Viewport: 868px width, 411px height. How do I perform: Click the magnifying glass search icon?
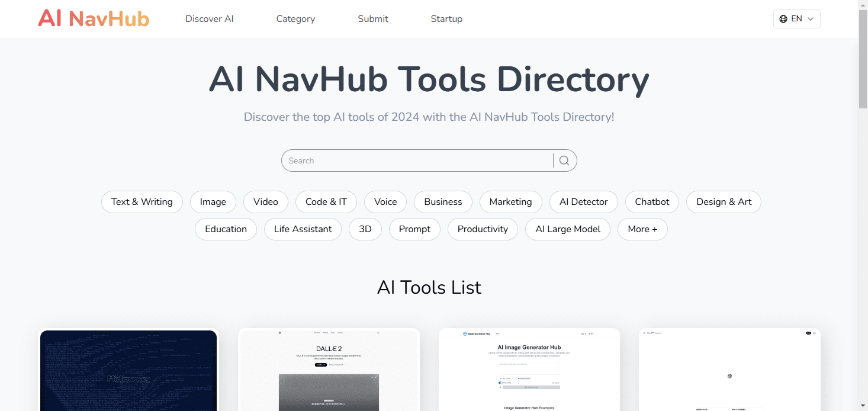563,160
